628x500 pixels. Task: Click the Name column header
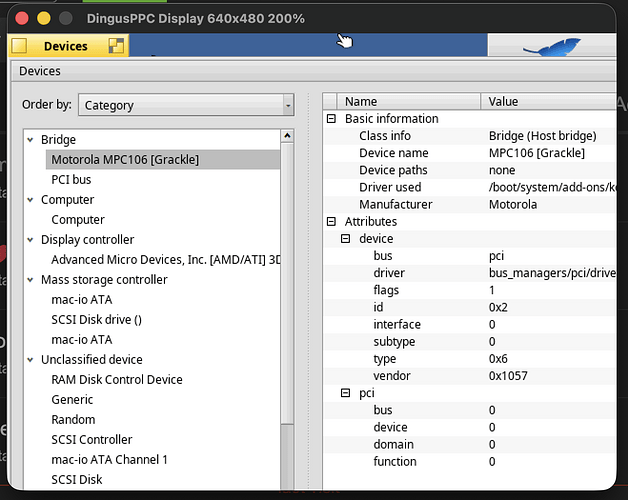pos(409,101)
